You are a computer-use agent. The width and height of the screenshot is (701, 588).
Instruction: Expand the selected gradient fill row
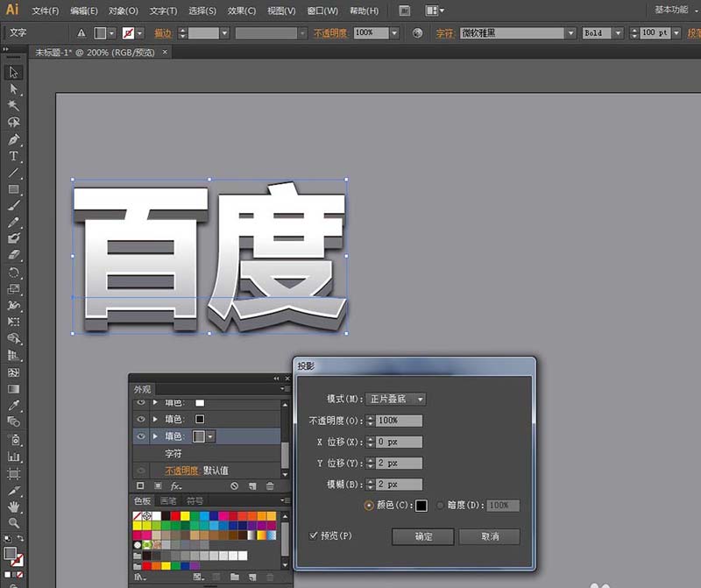pyautogui.click(x=155, y=436)
